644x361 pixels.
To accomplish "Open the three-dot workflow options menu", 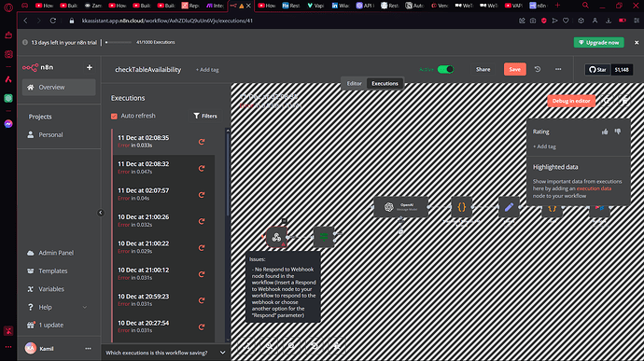I will (558, 69).
